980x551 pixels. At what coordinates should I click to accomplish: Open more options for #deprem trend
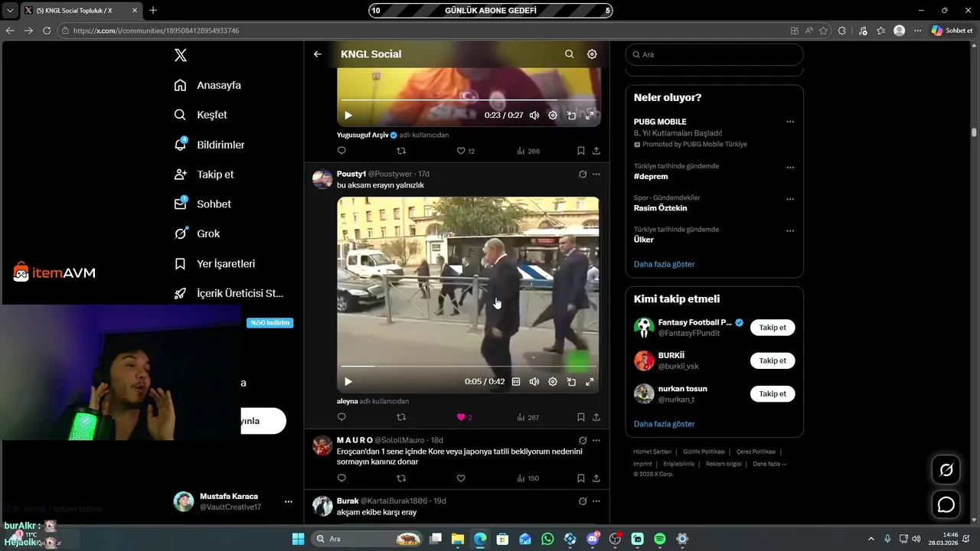coord(790,168)
